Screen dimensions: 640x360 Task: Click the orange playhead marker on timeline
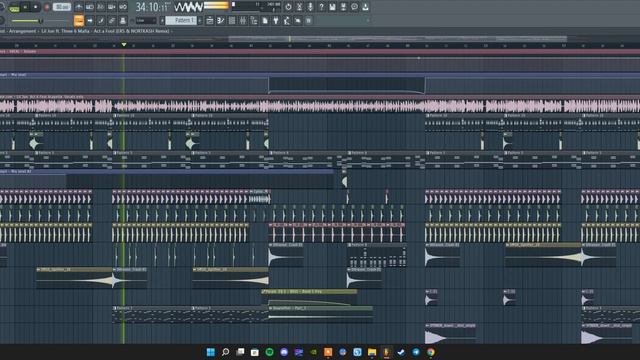tap(124, 44)
